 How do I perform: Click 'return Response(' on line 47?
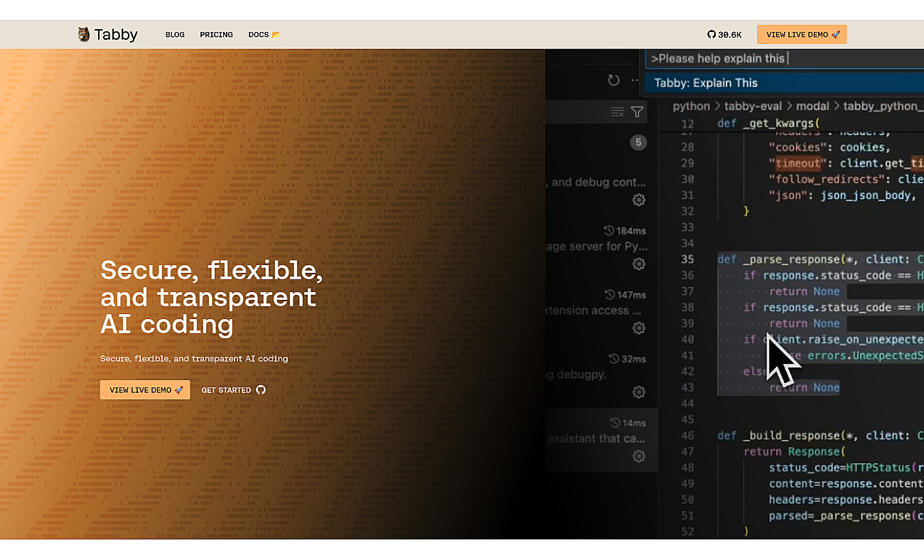tap(795, 451)
